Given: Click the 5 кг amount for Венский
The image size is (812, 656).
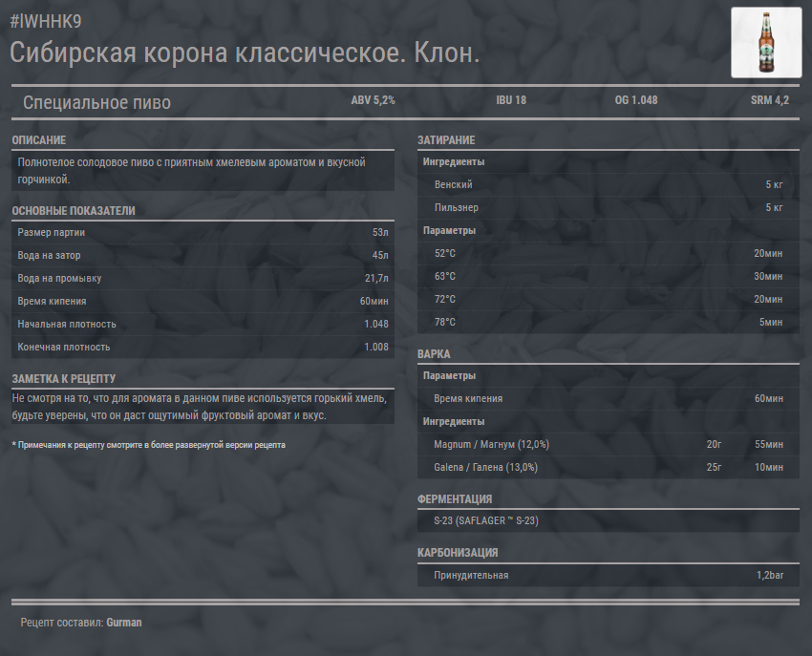Looking at the screenshot, I should [x=774, y=184].
